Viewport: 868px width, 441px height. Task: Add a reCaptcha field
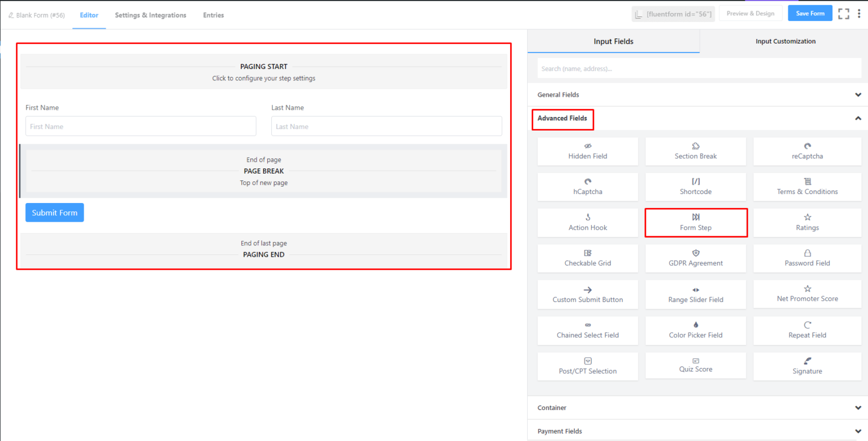pyautogui.click(x=807, y=151)
